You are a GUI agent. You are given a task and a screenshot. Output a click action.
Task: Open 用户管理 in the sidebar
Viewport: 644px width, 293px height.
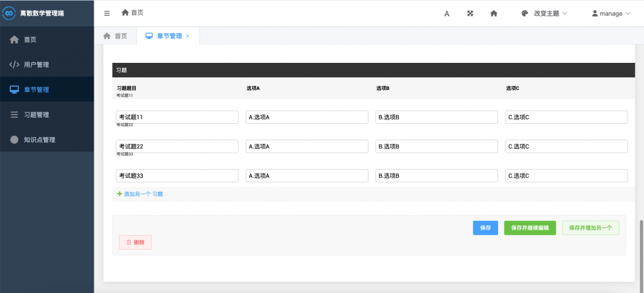[47, 64]
